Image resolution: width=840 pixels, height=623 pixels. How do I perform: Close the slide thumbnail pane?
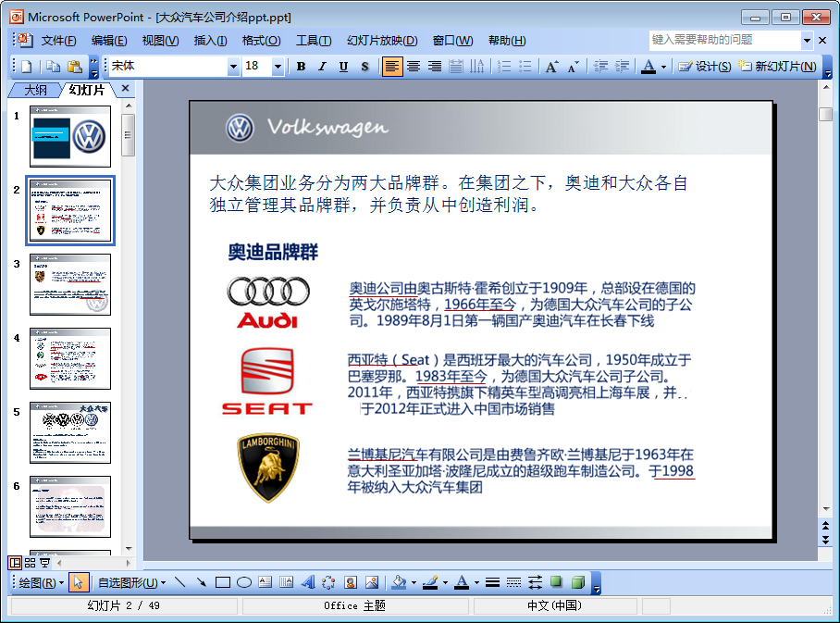tap(126, 89)
